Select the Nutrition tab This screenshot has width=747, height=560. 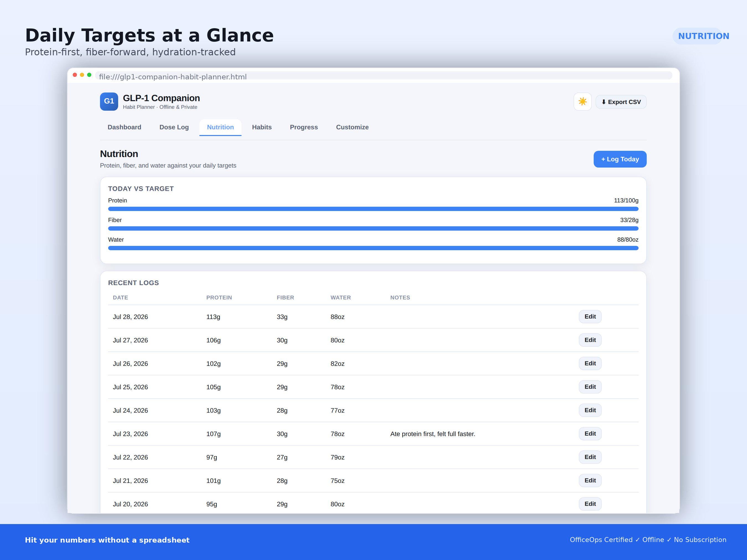(220, 127)
